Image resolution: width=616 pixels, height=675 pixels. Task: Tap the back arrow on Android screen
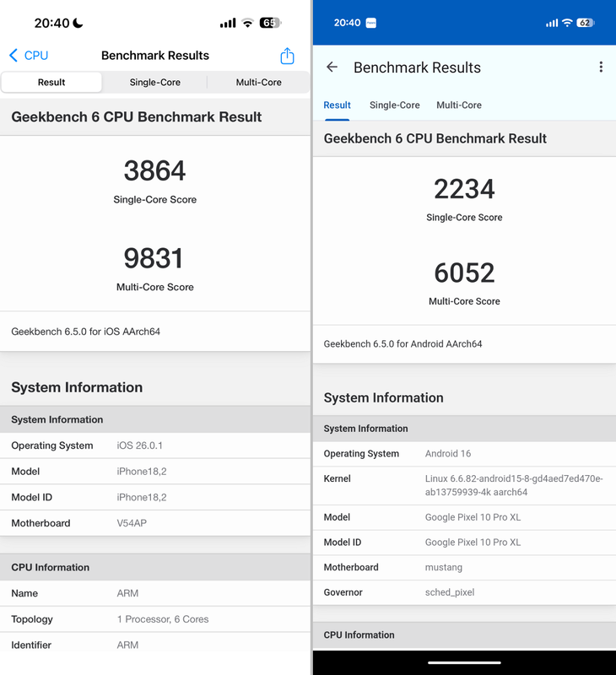point(332,67)
